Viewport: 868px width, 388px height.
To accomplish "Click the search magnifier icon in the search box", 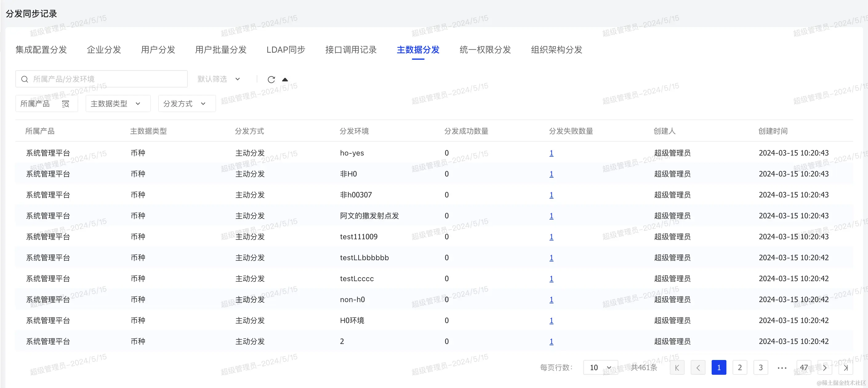I will click(x=25, y=79).
